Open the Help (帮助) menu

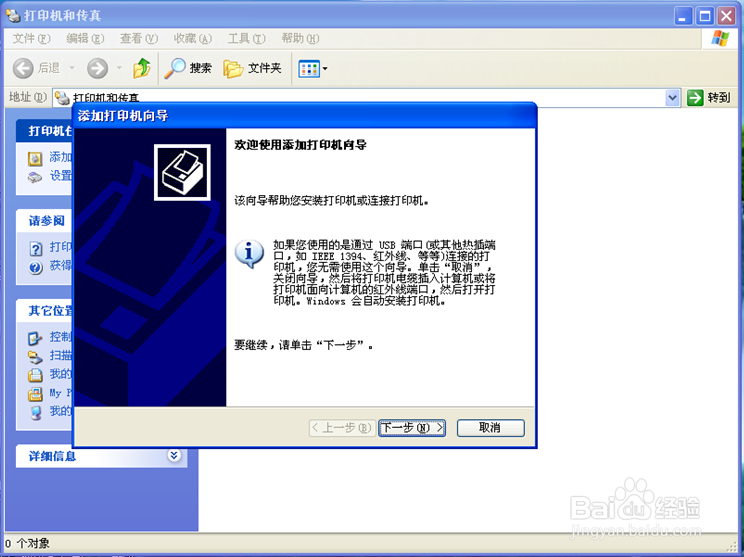(300, 38)
